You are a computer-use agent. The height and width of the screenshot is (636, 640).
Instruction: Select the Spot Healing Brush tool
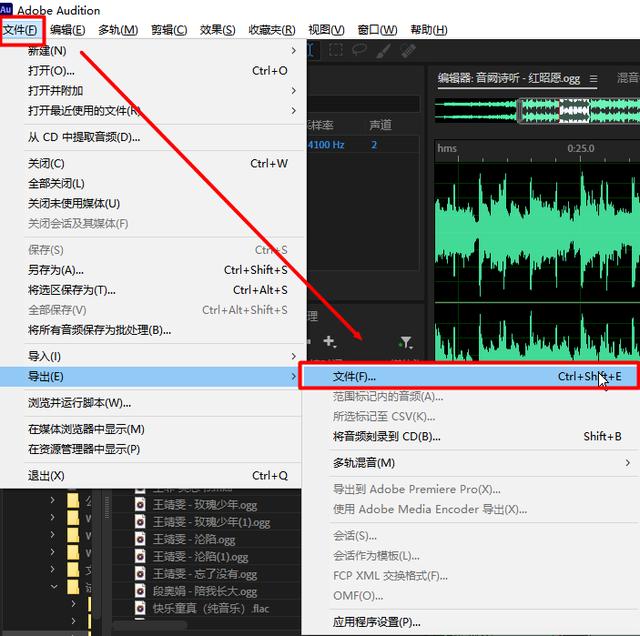click(x=407, y=51)
